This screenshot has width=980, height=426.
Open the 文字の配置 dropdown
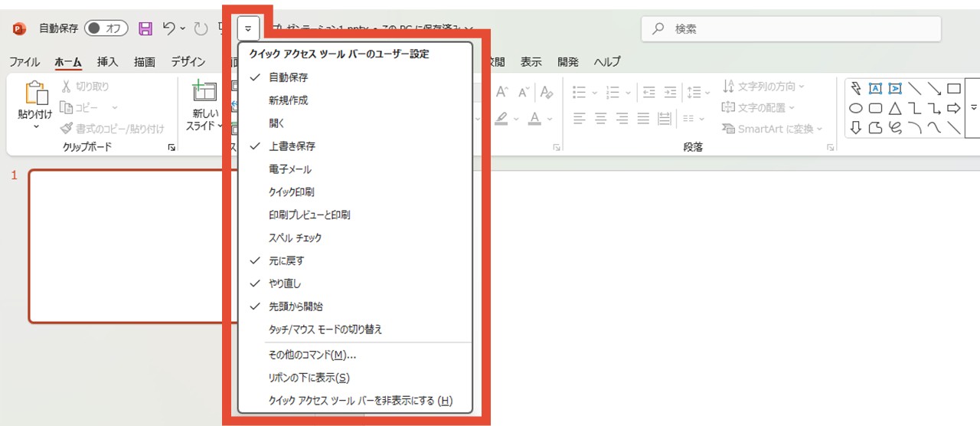coord(792,108)
